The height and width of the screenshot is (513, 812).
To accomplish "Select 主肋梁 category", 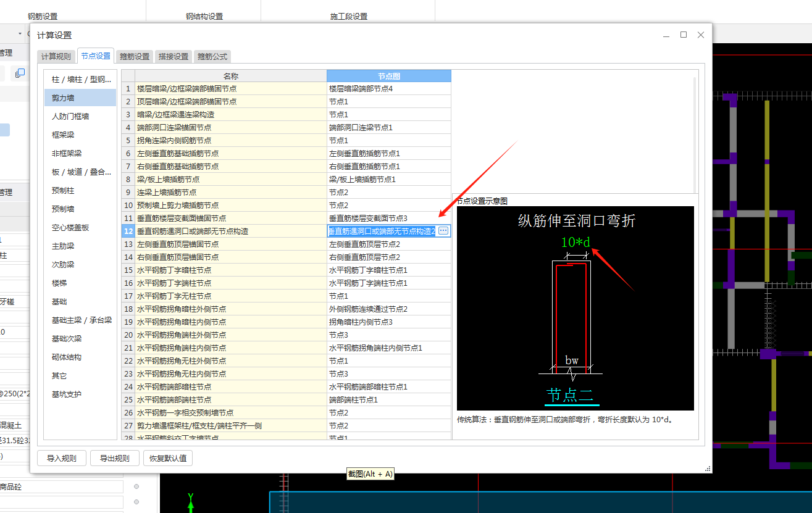I will [x=80, y=246].
